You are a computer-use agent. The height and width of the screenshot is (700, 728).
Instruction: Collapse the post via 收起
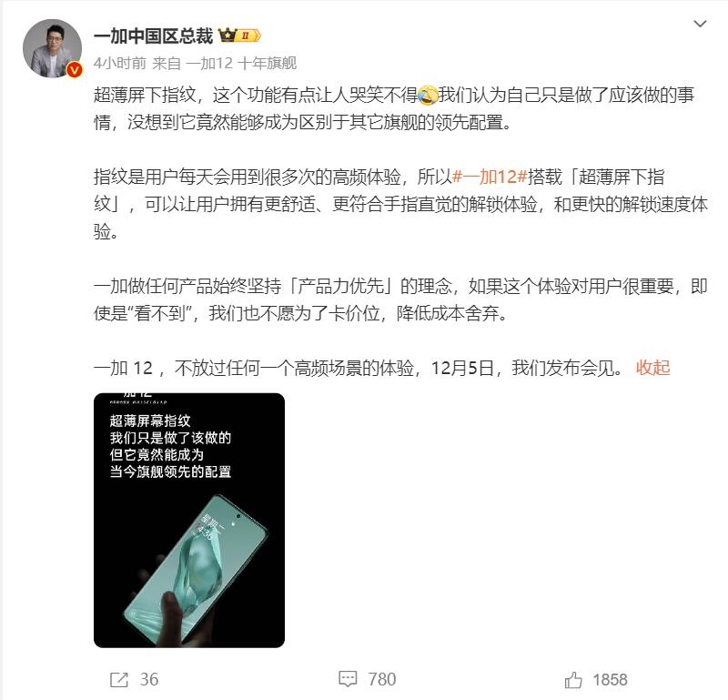click(x=652, y=368)
